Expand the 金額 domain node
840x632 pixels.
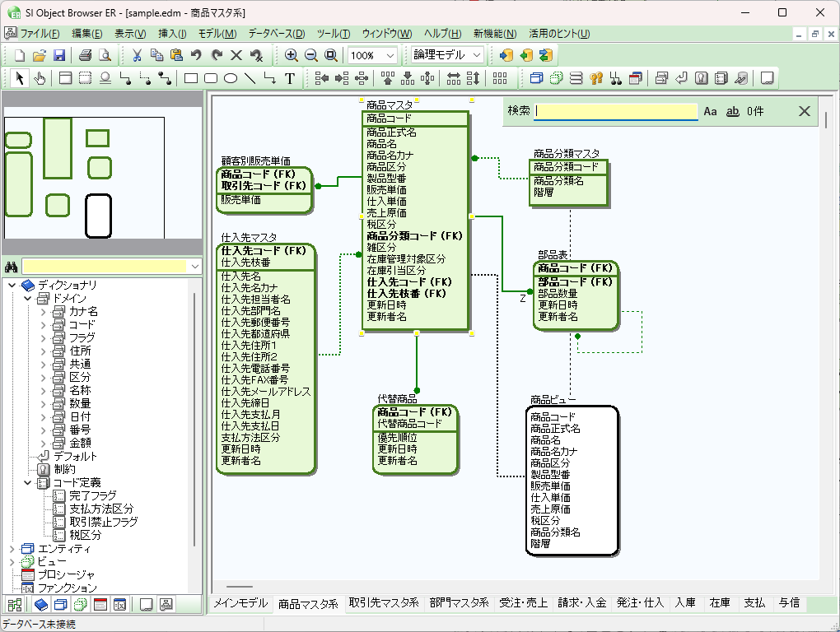[x=44, y=443]
